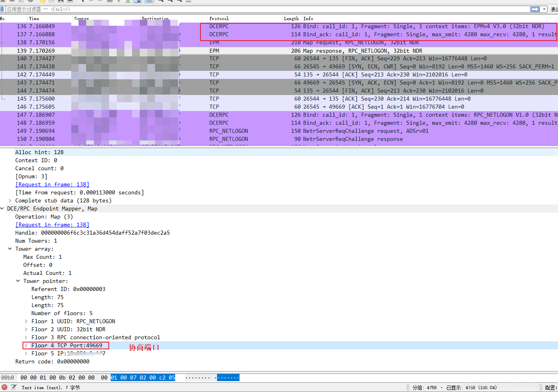The height and width of the screenshot is (392, 558).
Task: Select the 'Time from request' field
Action: pyautogui.click(x=80, y=192)
